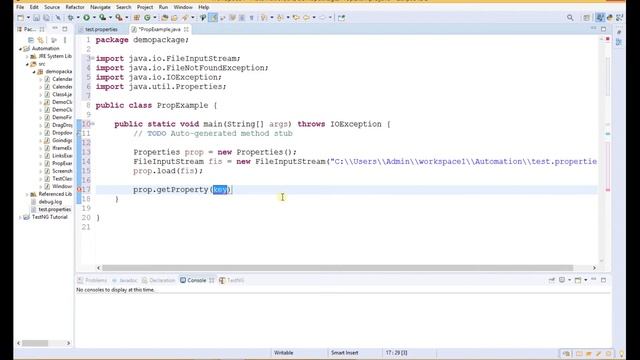
Task: Open the Window menu
Action: pos(183,7)
